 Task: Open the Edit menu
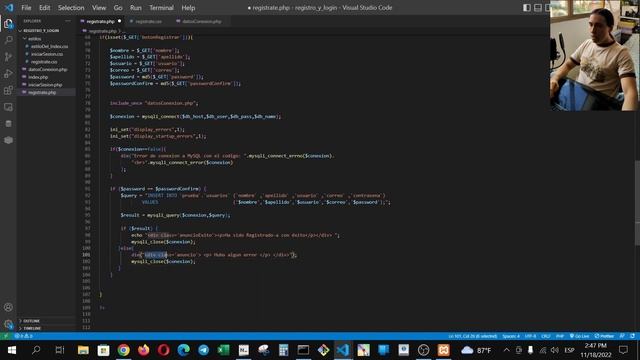point(44,8)
